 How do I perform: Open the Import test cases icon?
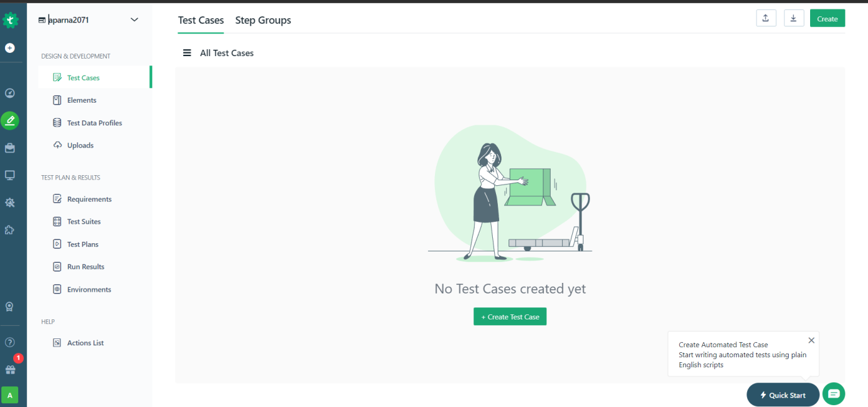[x=766, y=18]
